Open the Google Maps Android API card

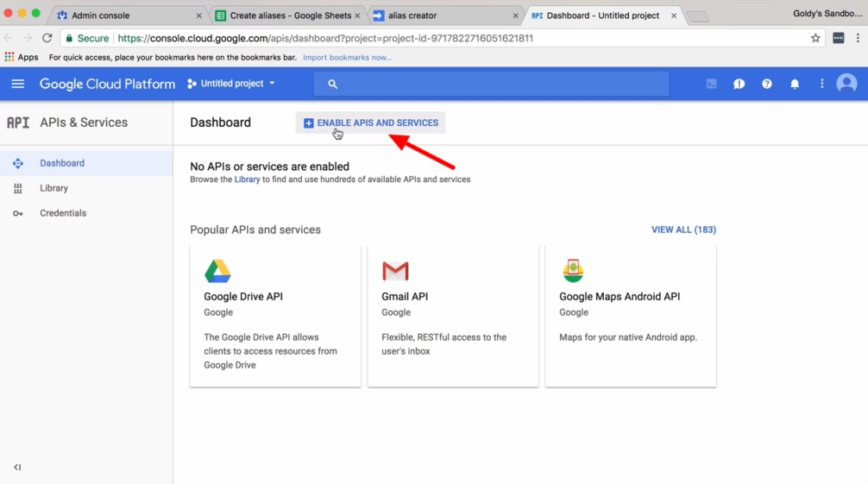(631, 317)
